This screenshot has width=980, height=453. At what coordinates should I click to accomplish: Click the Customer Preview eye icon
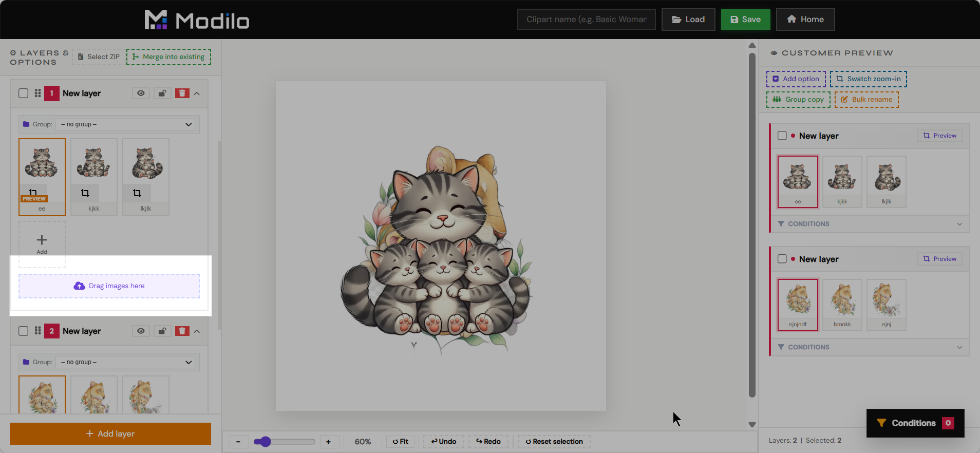(774, 53)
